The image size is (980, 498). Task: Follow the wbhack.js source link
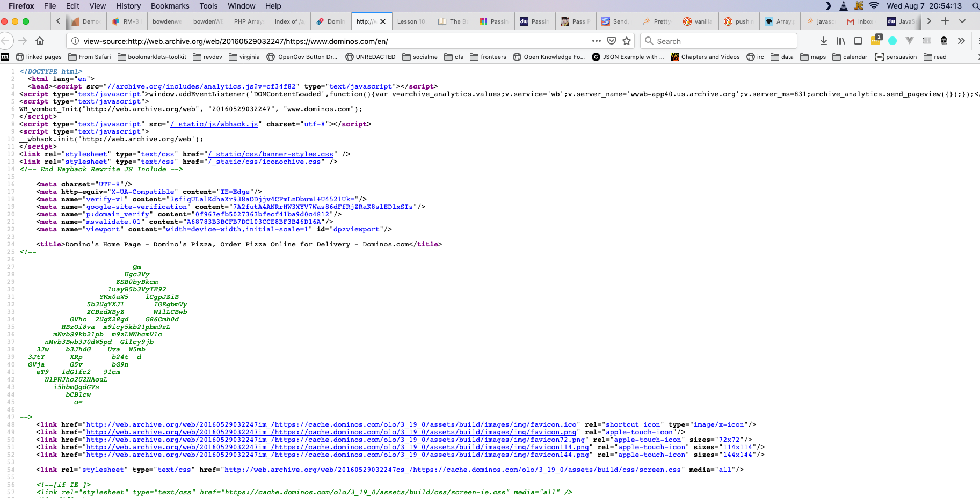pos(214,124)
